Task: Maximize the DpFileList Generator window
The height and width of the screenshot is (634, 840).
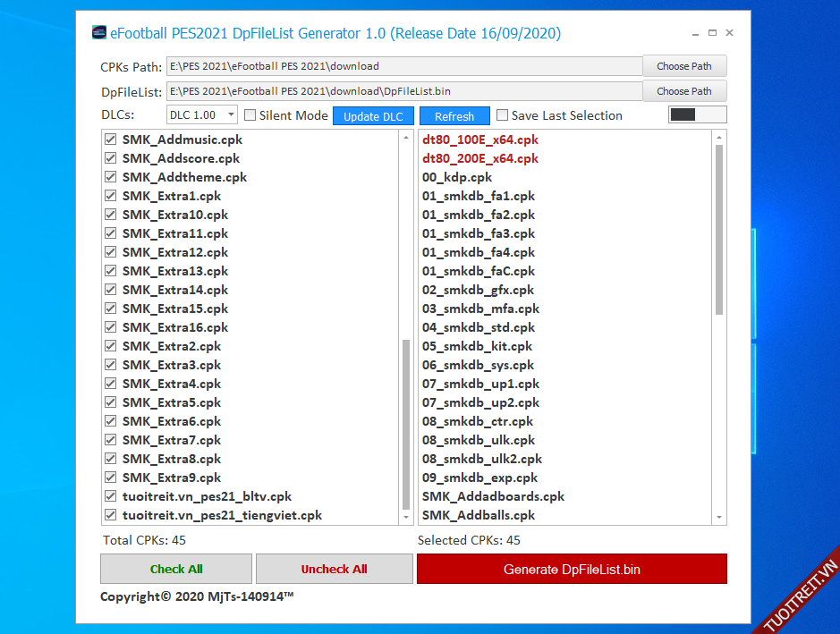Action: 712,33
